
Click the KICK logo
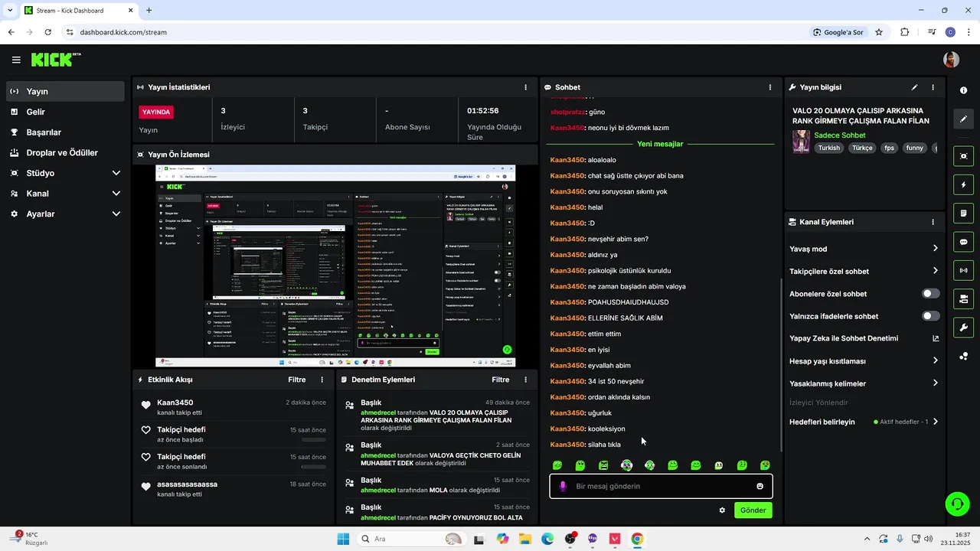56,60
